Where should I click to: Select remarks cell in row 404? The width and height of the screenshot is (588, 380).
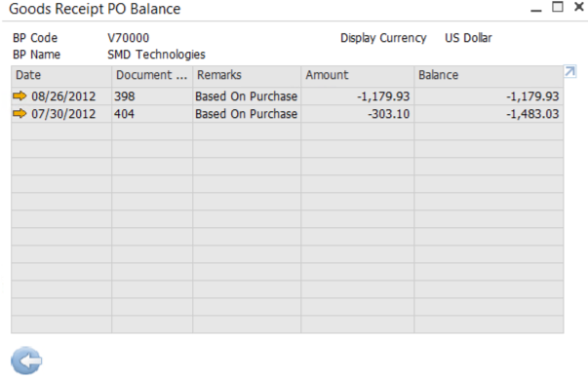[247, 114]
